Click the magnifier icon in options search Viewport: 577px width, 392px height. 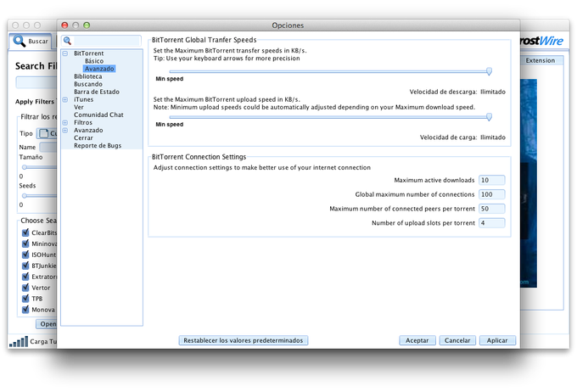[67, 41]
